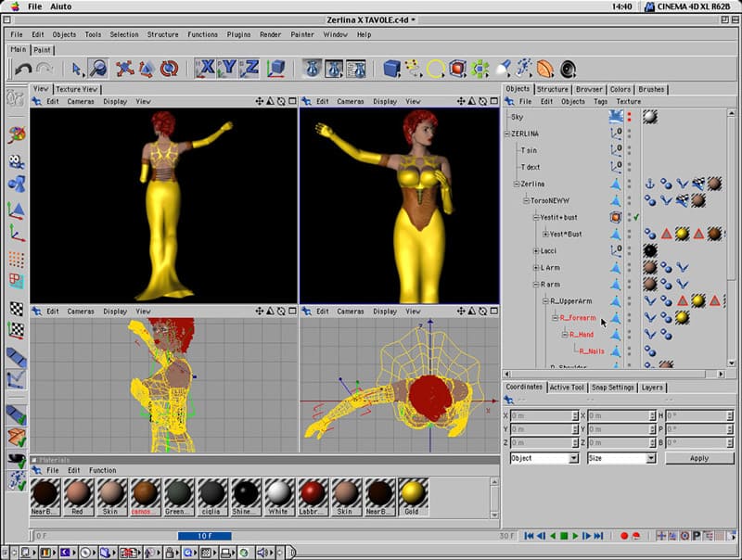
Task: Select the Move tool icon
Action: [x=124, y=69]
